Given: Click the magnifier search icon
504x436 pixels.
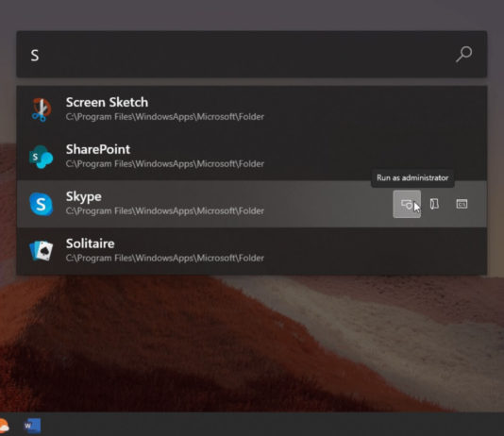Looking at the screenshot, I should [463, 54].
